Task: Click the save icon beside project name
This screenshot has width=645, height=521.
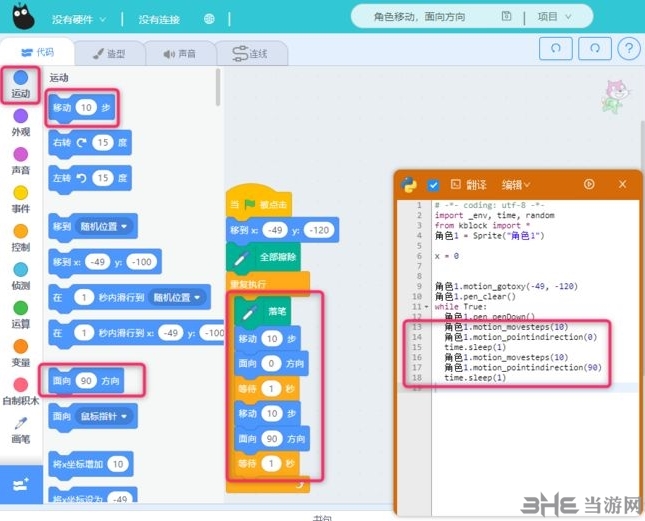Action: pos(506,16)
